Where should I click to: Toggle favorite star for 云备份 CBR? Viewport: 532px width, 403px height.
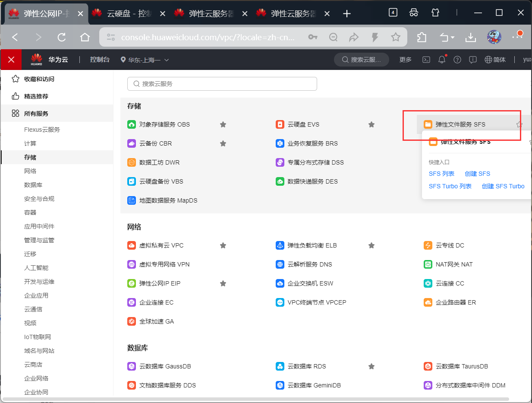click(223, 143)
